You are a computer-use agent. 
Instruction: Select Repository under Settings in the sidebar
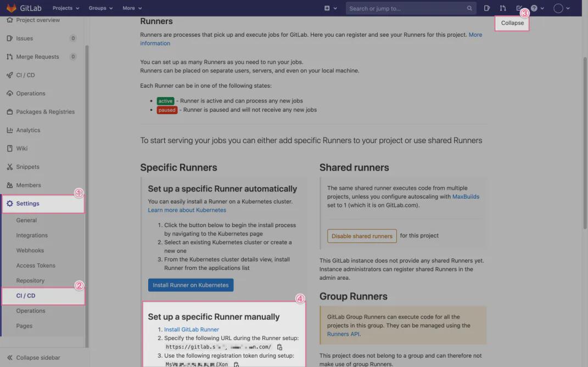pos(30,280)
